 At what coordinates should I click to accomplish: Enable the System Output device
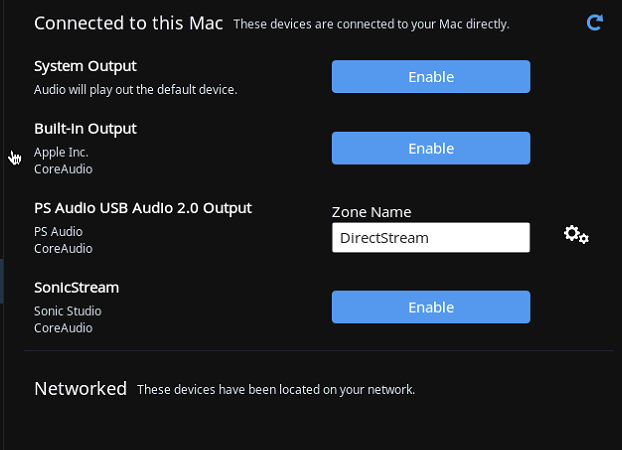(431, 77)
